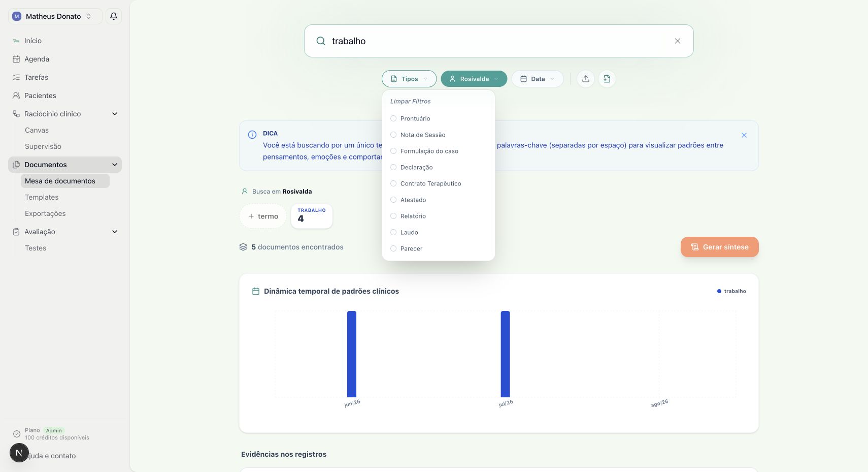This screenshot has height=472, width=868.
Task: Open notifications bell icon
Action: 114,16
